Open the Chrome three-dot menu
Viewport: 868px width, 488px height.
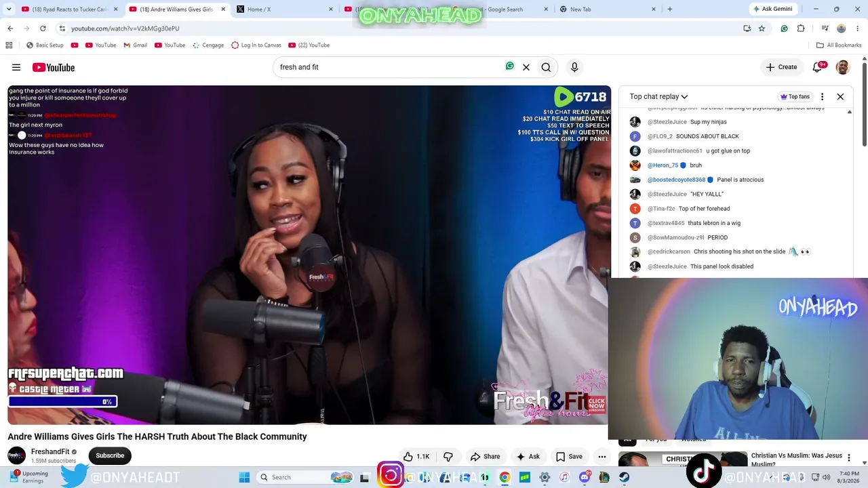pyautogui.click(x=858, y=28)
